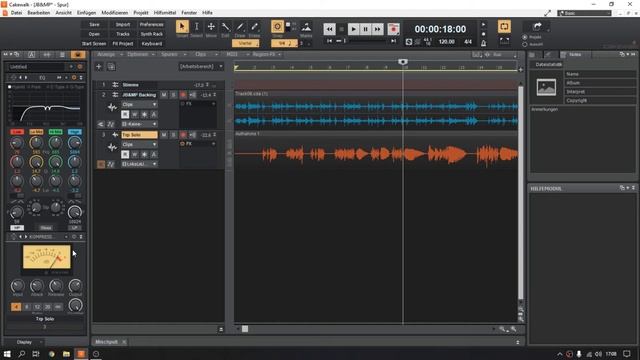The image size is (640, 360).
Task: Open the export share icon
Action: click(537, 27)
